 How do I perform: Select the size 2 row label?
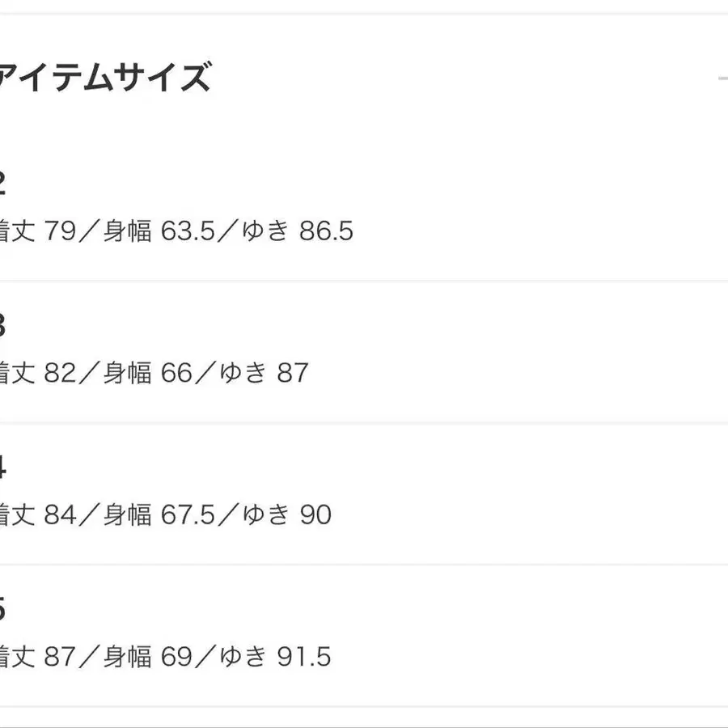pos(2,185)
